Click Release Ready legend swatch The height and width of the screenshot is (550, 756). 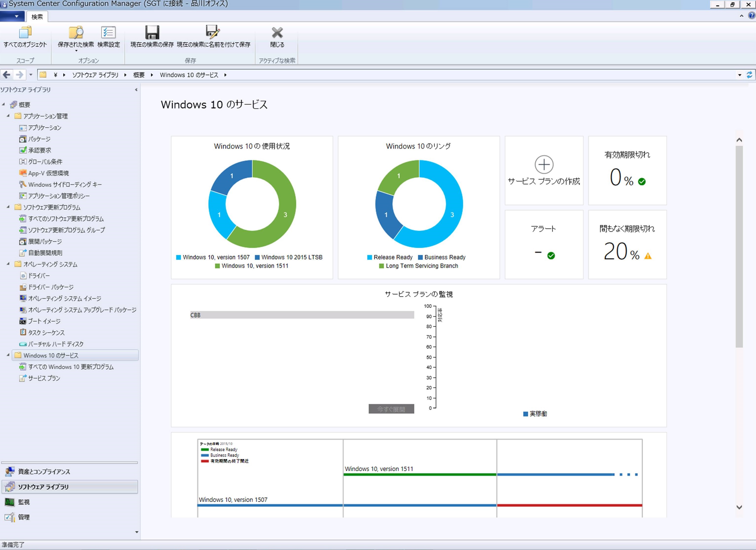369,257
